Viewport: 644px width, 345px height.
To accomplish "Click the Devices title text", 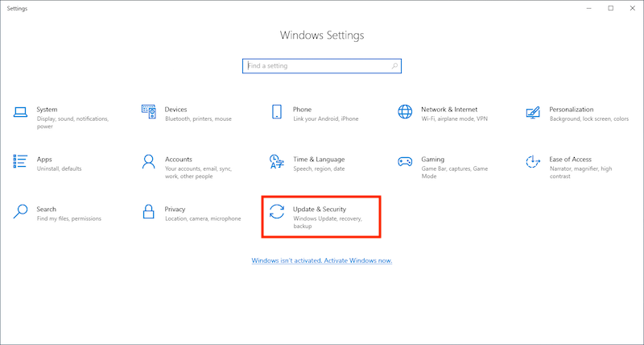I will [x=175, y=110].
